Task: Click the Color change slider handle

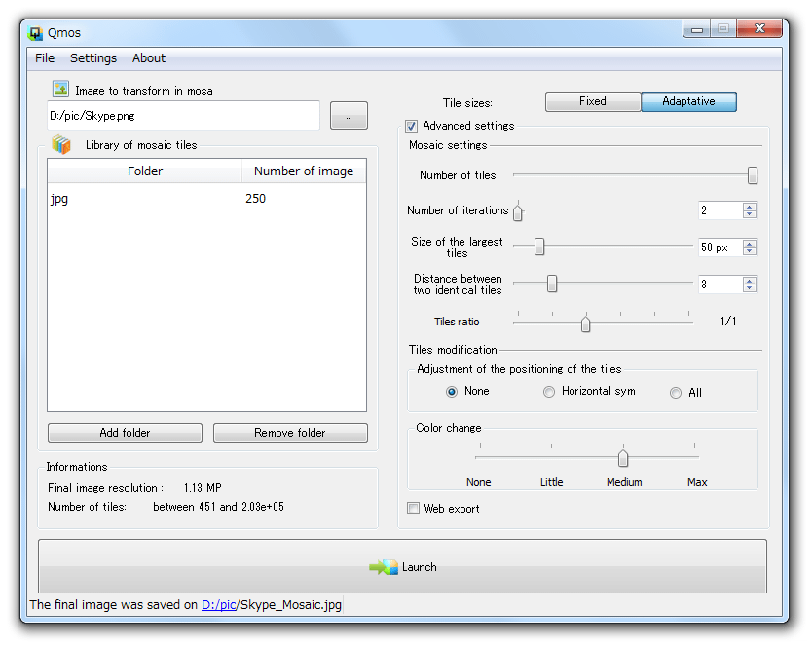Action: pos(623,457)
